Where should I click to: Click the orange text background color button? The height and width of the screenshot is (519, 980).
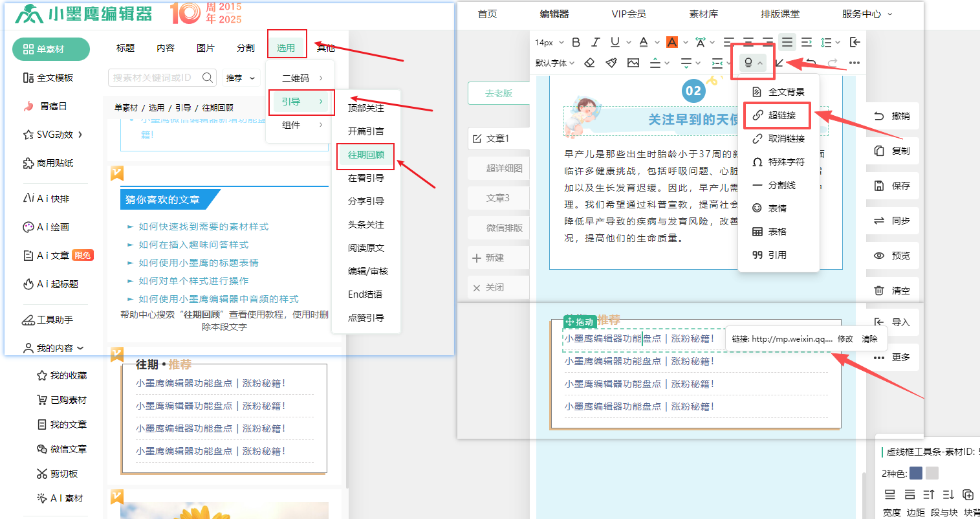[x=672, y=42]
